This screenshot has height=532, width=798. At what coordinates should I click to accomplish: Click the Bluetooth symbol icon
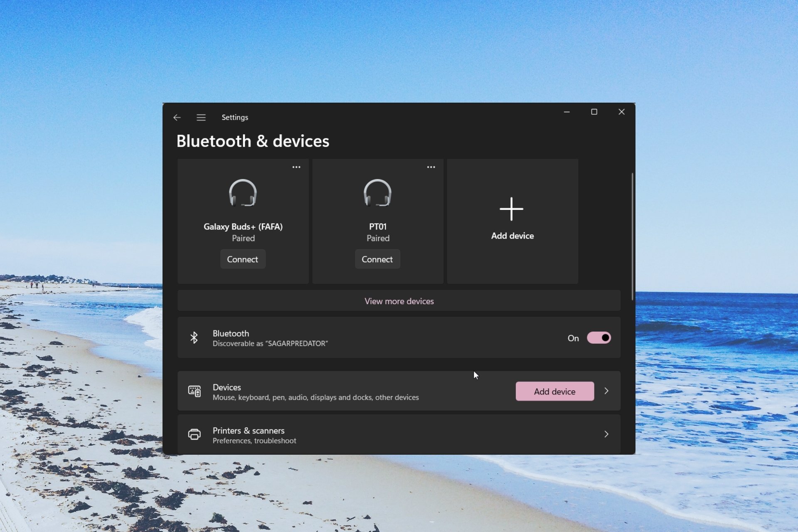[x=194, y=337]
